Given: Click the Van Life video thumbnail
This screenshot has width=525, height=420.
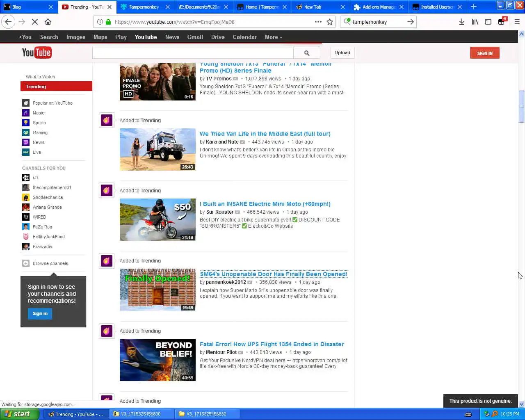Looking at the screenshot, I should tap(157, 149).
